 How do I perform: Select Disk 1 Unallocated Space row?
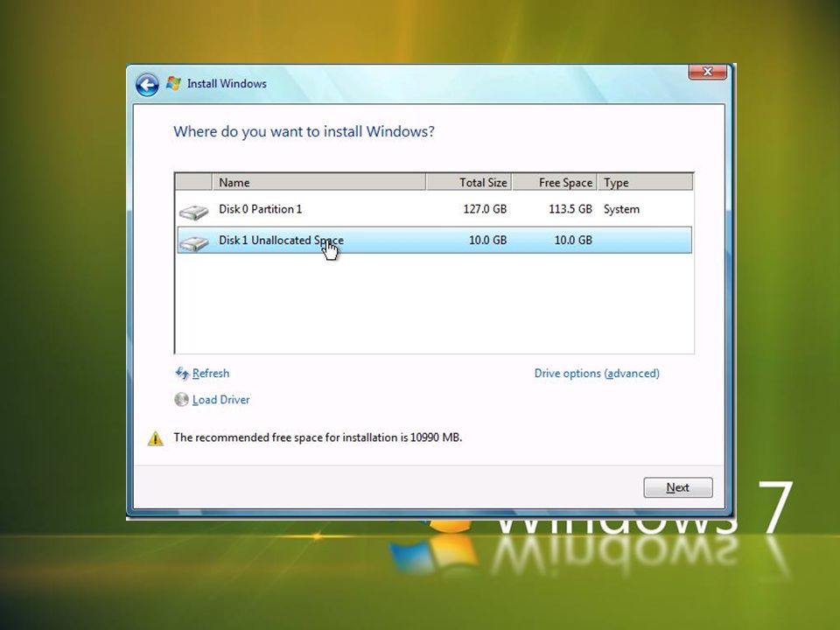tap(434, 240)
